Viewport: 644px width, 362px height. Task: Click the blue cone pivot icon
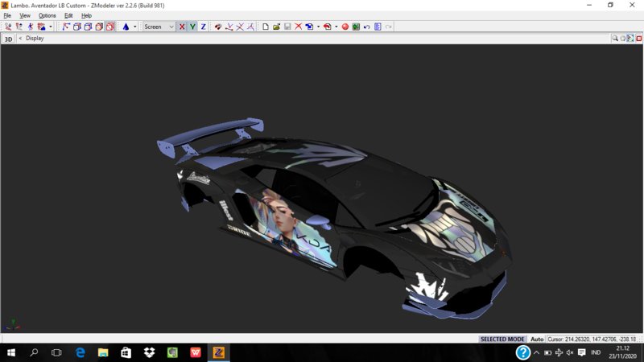coord(126,27)
